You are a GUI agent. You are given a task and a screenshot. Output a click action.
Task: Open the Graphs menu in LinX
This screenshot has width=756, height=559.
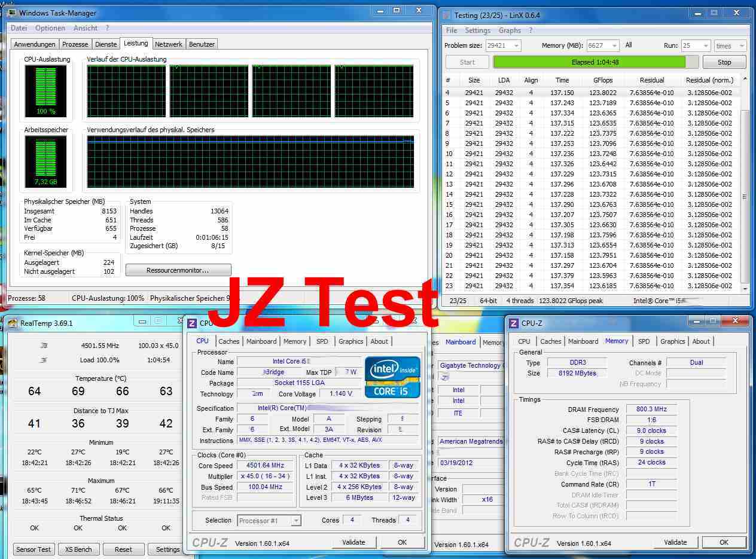510,30
